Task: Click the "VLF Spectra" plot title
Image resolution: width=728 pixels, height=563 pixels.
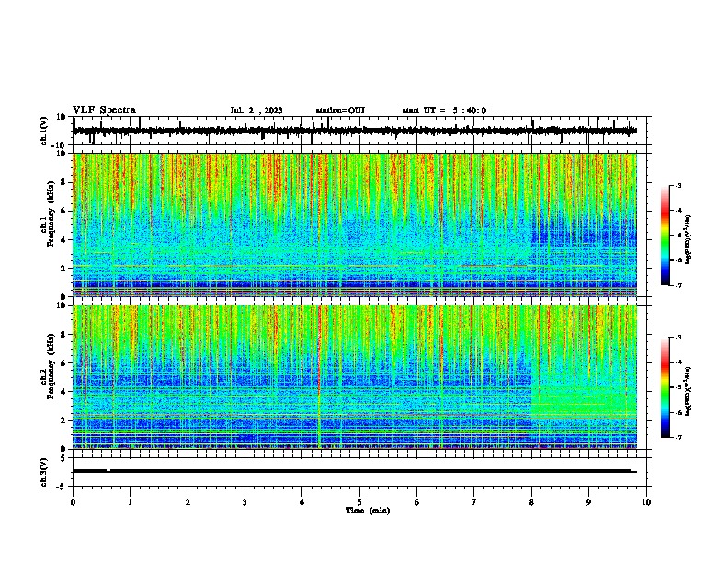Action: [104, 110]
